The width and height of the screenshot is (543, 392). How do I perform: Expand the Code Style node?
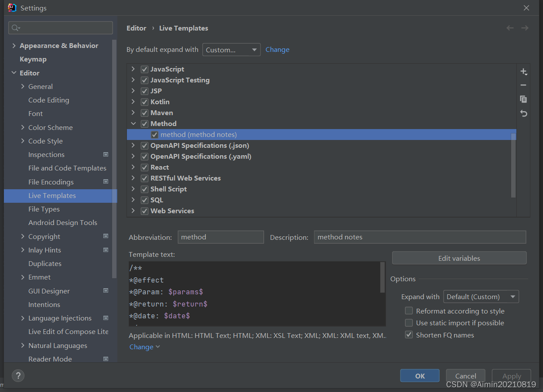pyautogui.click(x=23, y=141)
